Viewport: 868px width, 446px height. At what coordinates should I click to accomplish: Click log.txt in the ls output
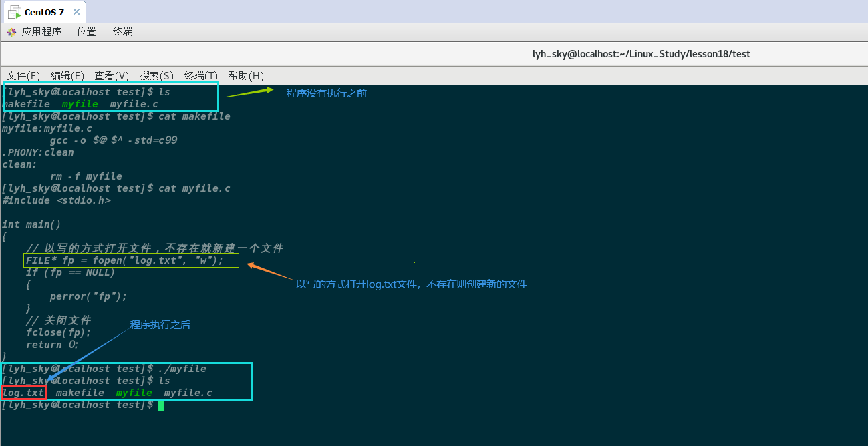pos(23,393)
